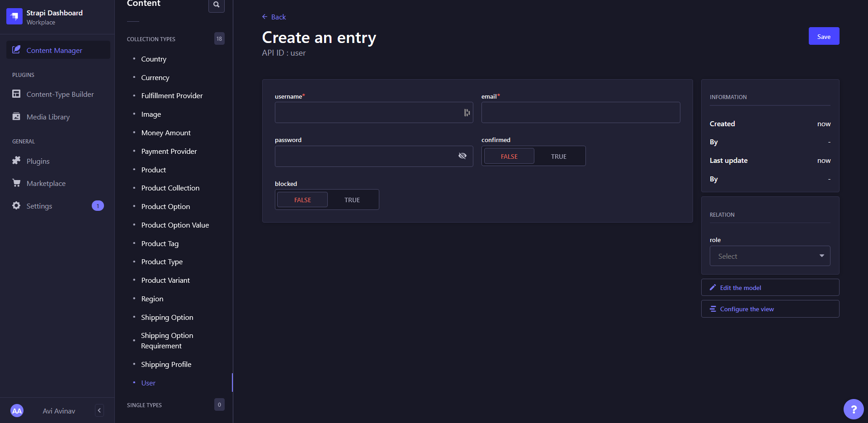868x423 pixels.
Task: Open the help bubble at bottom right
Action: (x=854, y=409)
